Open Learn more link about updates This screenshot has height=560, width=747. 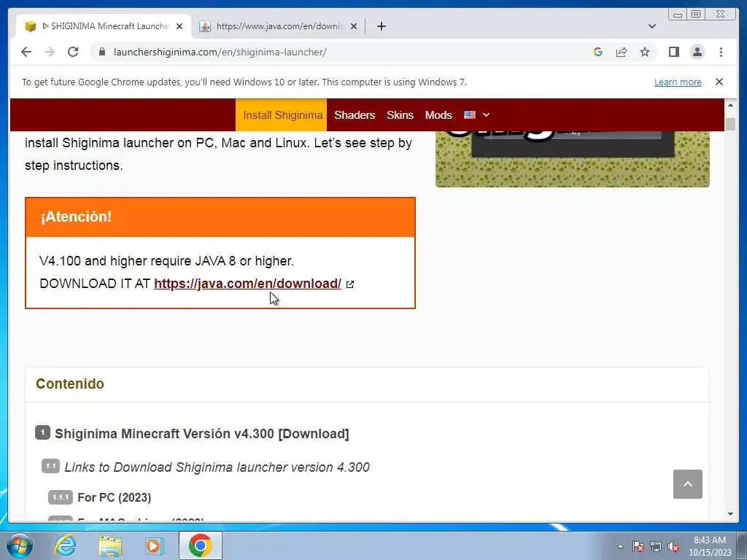[678, 82]
